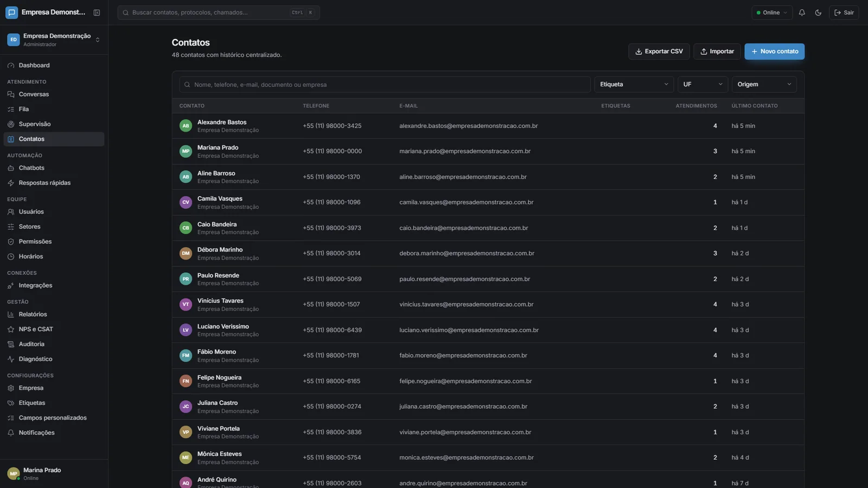Open Fila queue page
Viewport: 868px width, 488px height.
(x=54, y=109)
